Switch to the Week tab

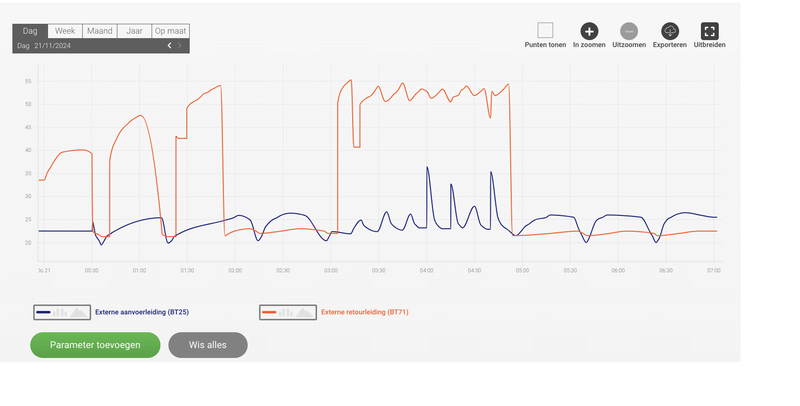pos(65,31)
